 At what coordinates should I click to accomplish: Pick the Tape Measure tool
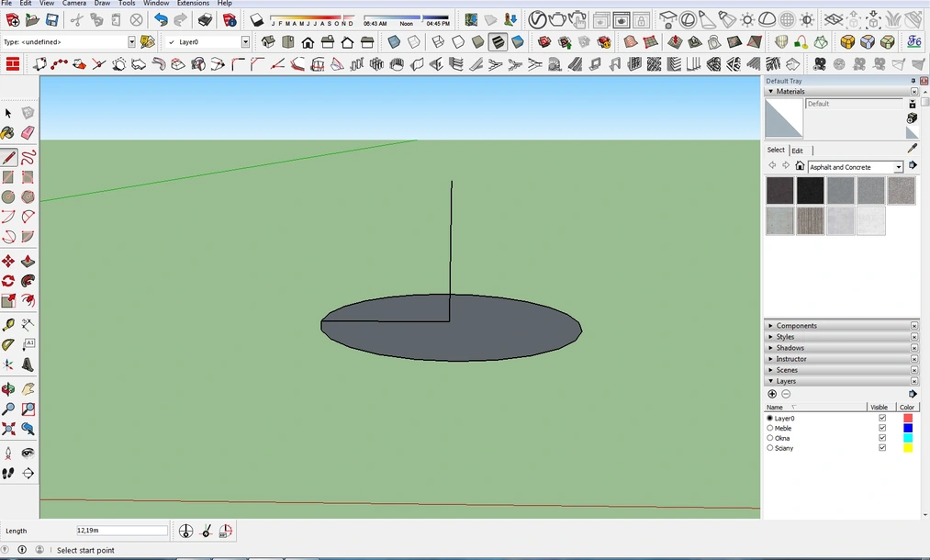click(x=10, y=326)
